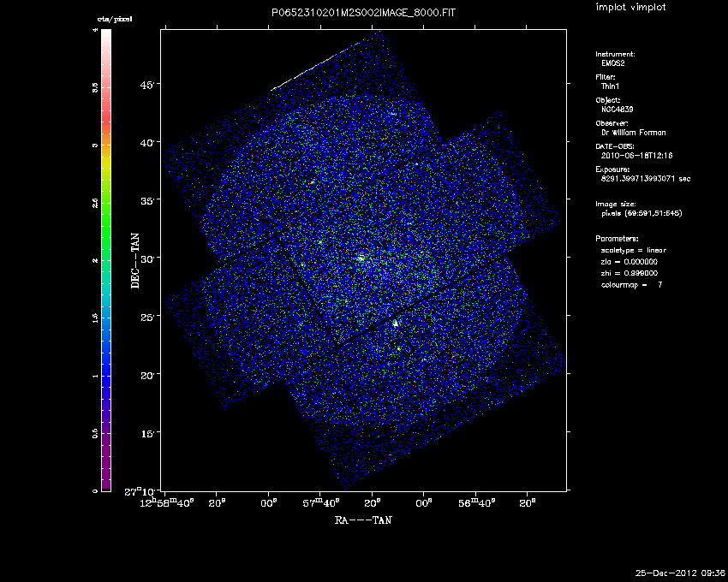Click the plot title P0652310201M2S002IMAGE_8000.FIT
This screenshot has height=582, width=728.
pyautogui.click(x=363, y=13)
